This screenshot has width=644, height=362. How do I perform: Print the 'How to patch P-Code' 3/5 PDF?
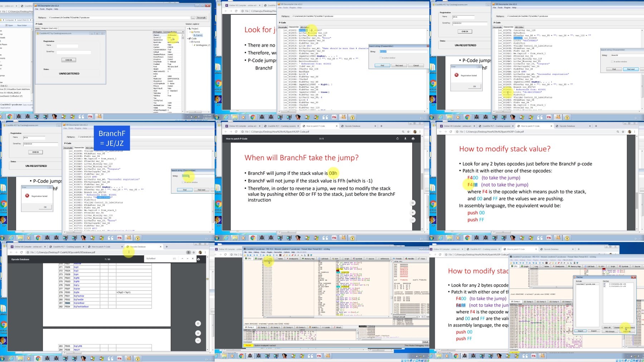[x=413, y=139]
